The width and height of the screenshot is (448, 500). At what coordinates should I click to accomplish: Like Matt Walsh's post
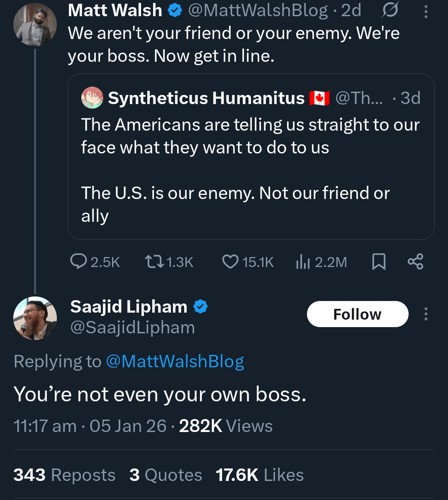[230, 262]
